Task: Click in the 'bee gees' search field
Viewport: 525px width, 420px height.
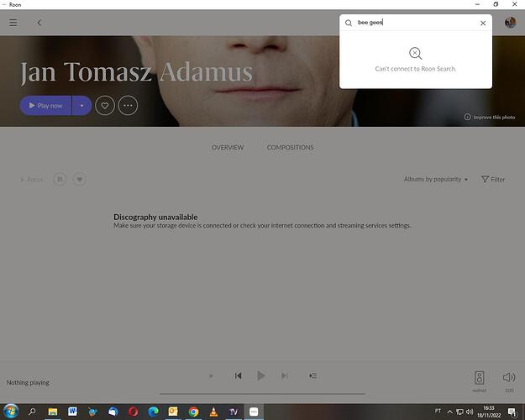Action: click(x=415, y=23)
